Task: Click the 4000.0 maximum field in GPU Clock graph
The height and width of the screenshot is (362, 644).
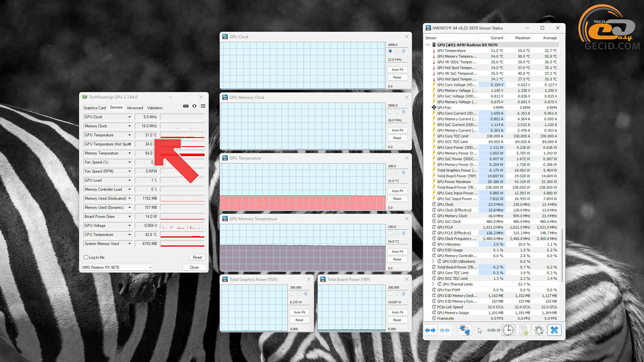Action: coord(397,45)
